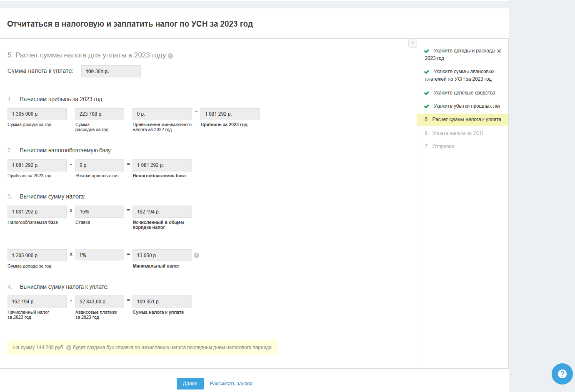Click the 1% minimum tax rate field

click(x=100, y=255)
